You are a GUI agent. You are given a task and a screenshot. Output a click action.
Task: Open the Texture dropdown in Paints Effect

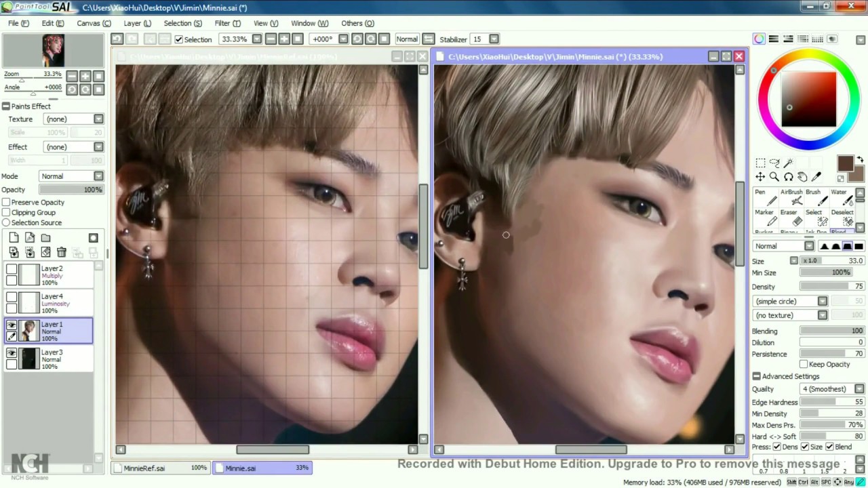click(x=98, y=119)
